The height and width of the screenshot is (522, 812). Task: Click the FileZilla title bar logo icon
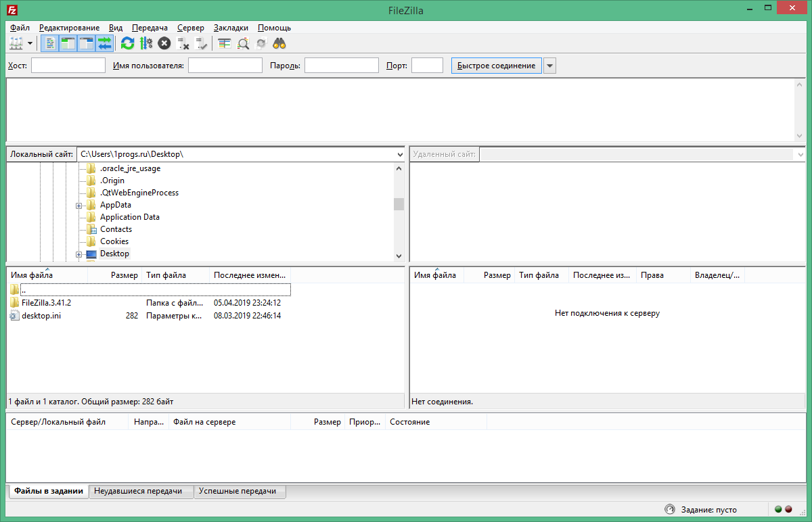12,10
